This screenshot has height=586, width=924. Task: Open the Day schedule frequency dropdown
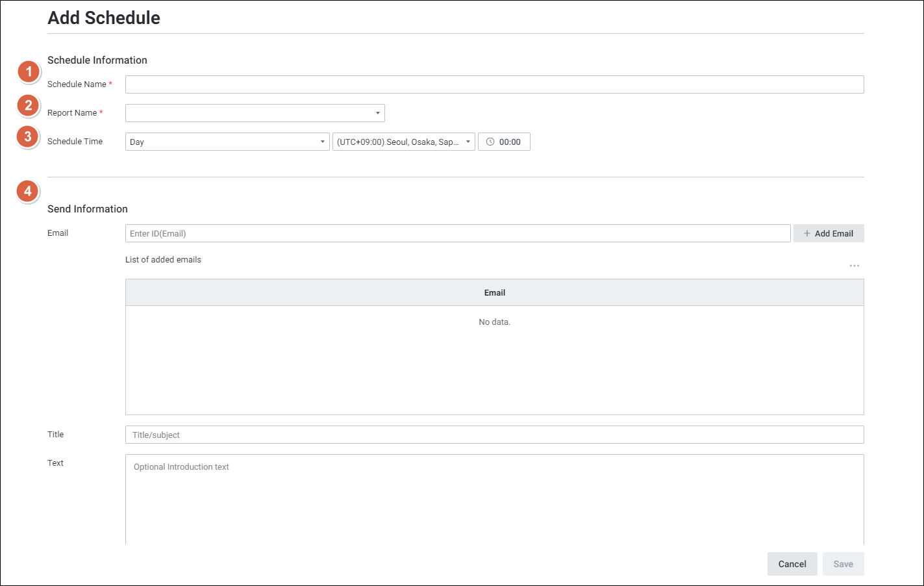pyautogui.click(x=227, y=142)
